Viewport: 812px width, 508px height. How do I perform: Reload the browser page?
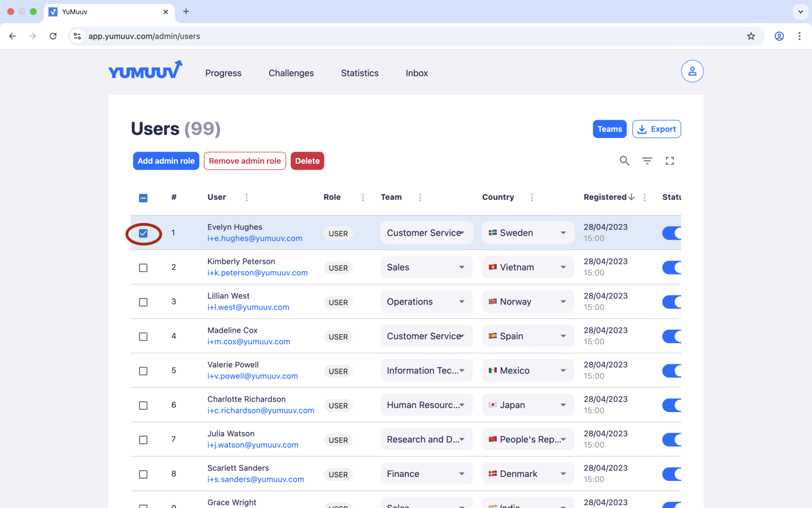[53, 36]
